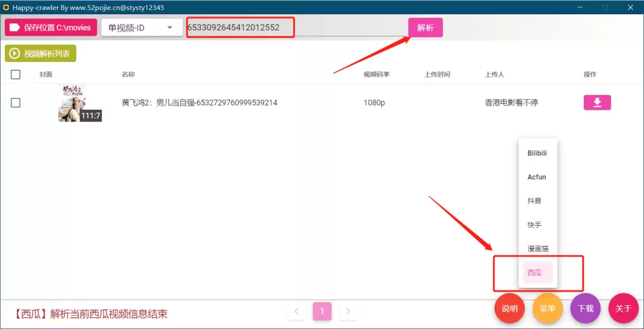Select page 1 in pagination
This screenshot has width=644, height=329.
coord(322,311)
